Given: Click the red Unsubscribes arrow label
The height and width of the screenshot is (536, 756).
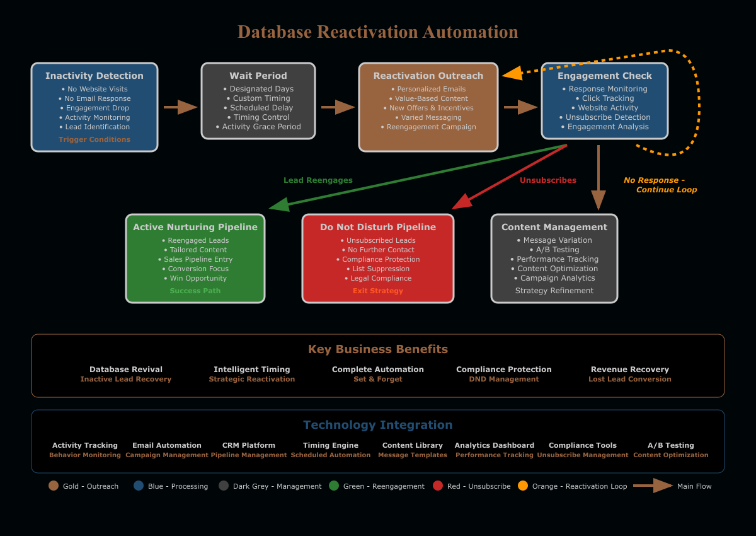Looking at the screenshot, I should (x=548, y=180).
